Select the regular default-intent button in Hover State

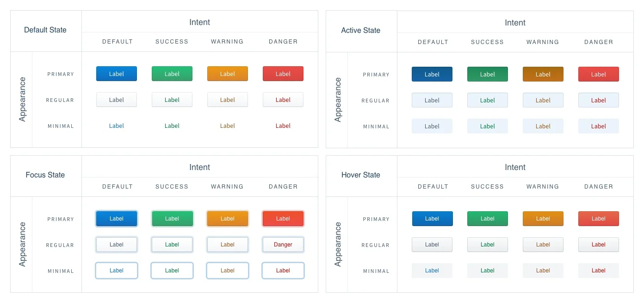coord(432,245)
